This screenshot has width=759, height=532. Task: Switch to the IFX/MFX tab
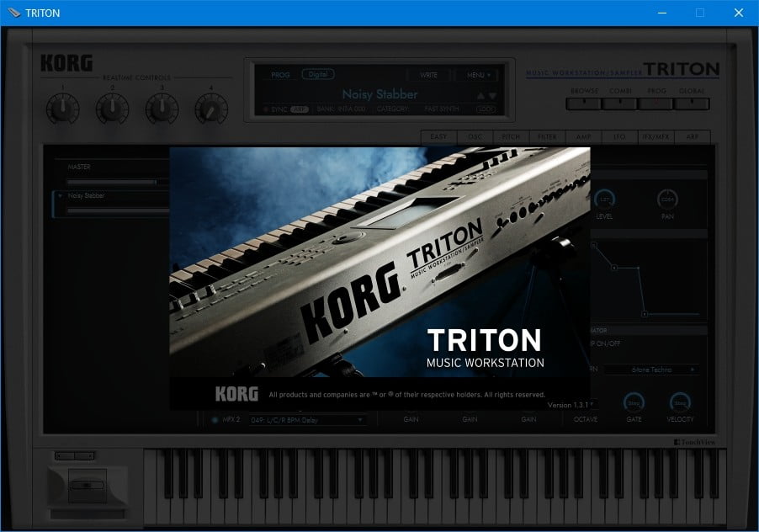655,137
